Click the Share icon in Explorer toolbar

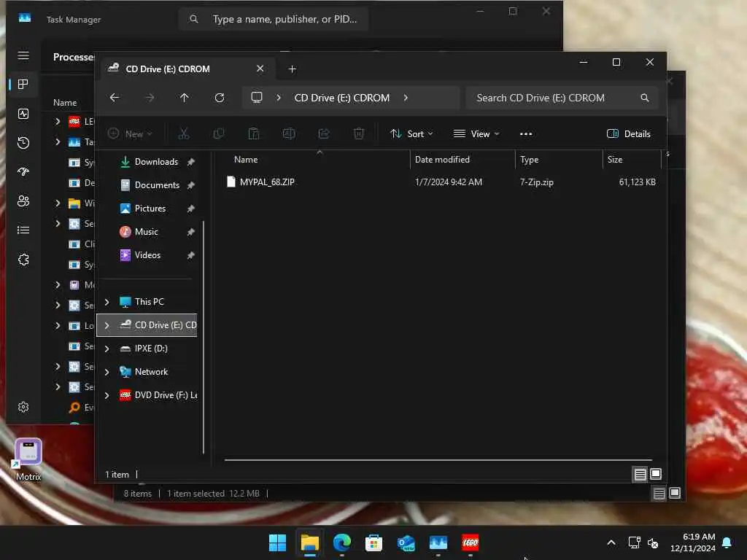[324, 134]
